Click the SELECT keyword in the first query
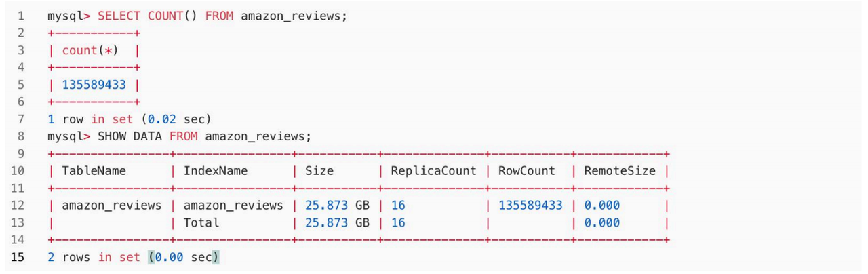This screenshot has width=868, height=274. (119, 16)
